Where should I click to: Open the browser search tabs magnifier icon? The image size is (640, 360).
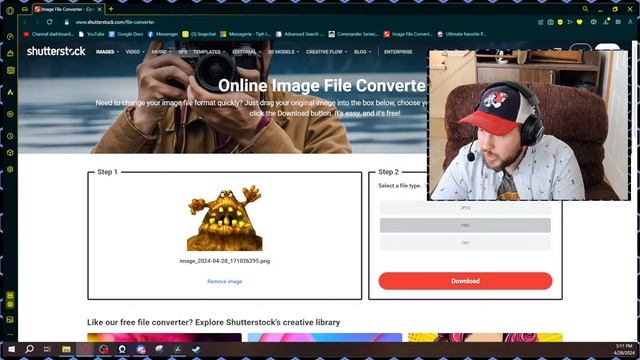coord(585,9)
